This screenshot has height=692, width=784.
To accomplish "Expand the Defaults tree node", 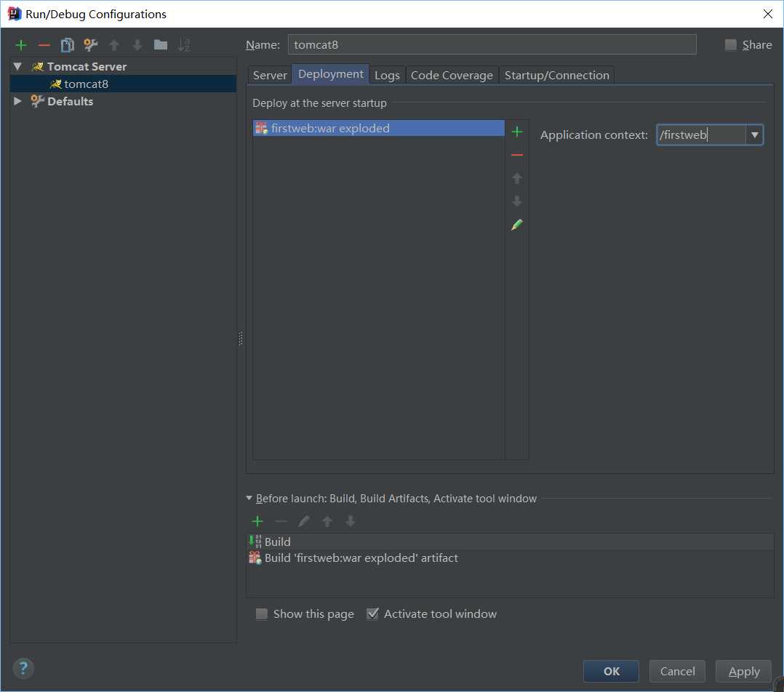I will (x=18, y=101).
